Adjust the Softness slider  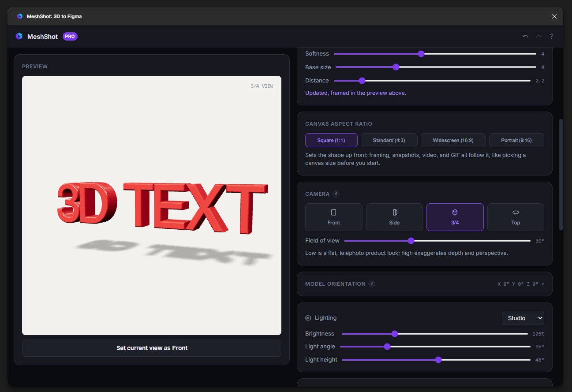point(435,54)
